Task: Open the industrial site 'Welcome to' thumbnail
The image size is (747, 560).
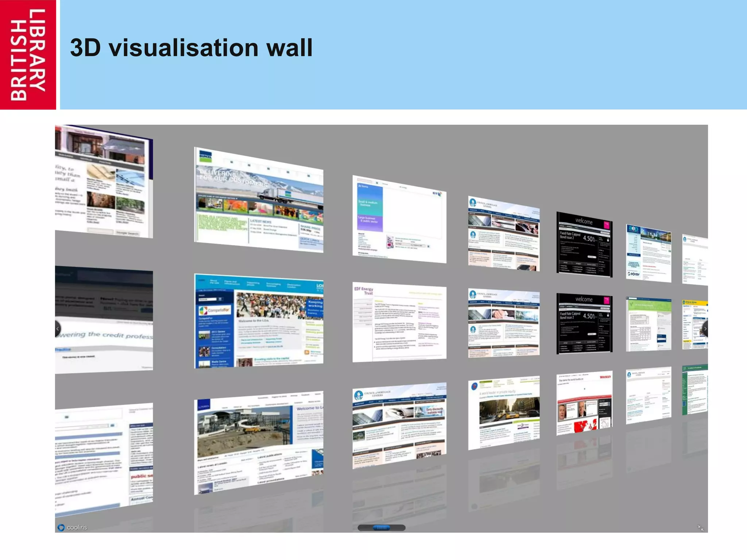Action: click(x=259, y=443)
